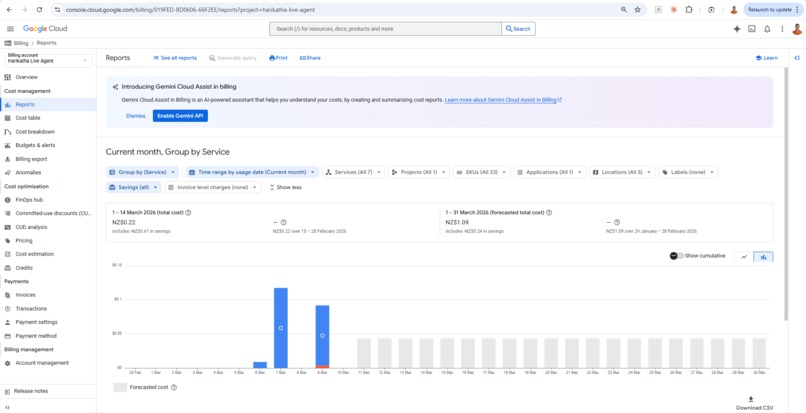Open browser extensions puzzle icon
Image resolution: width=806 pixels, height=413 pixels.
point(689,9)
